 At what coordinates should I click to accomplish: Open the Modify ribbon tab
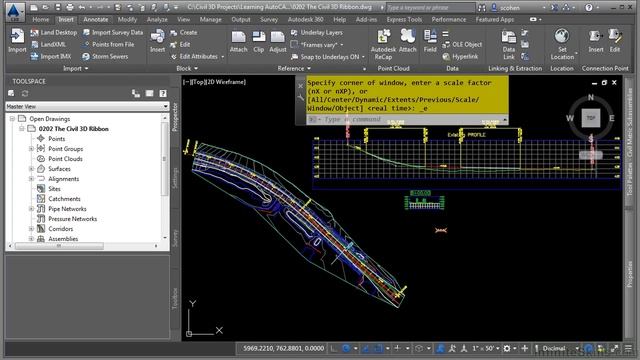tap(127, 19)
